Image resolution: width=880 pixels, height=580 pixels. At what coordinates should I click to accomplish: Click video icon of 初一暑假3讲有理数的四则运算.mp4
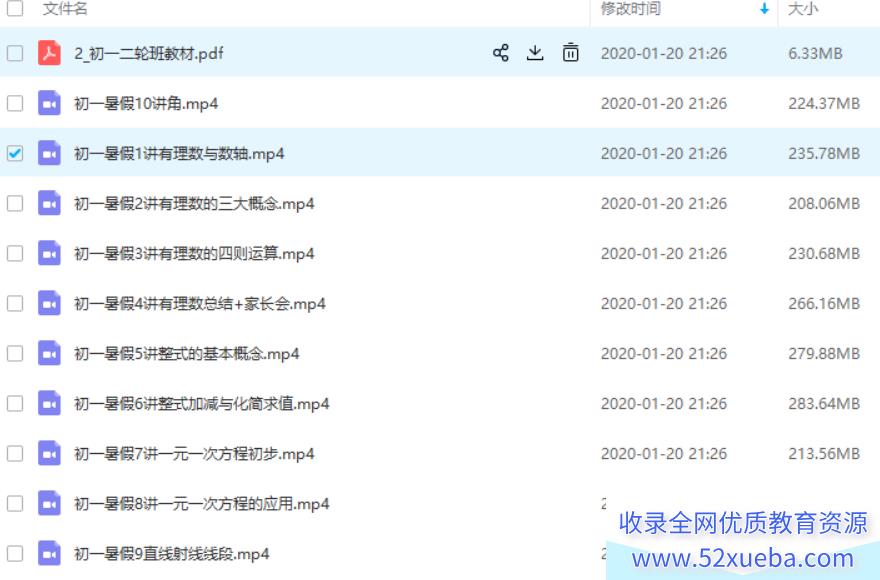coord(49,253)
